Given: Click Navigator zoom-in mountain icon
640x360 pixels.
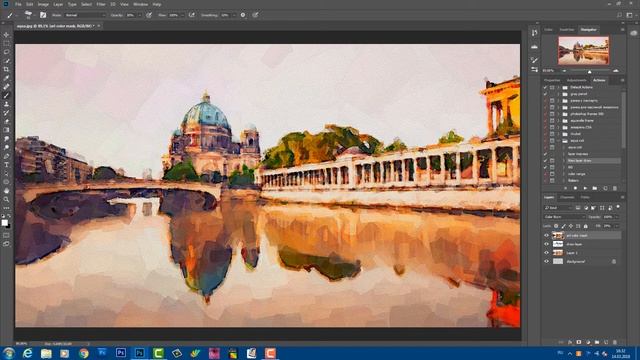Looking at the screenshot, I should 616,71.
